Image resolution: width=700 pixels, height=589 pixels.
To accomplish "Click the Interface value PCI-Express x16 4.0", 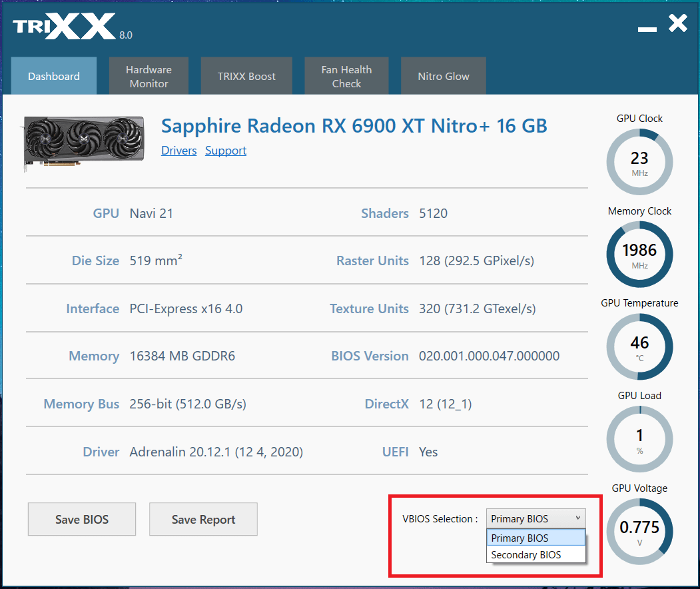I will point(186,308).
